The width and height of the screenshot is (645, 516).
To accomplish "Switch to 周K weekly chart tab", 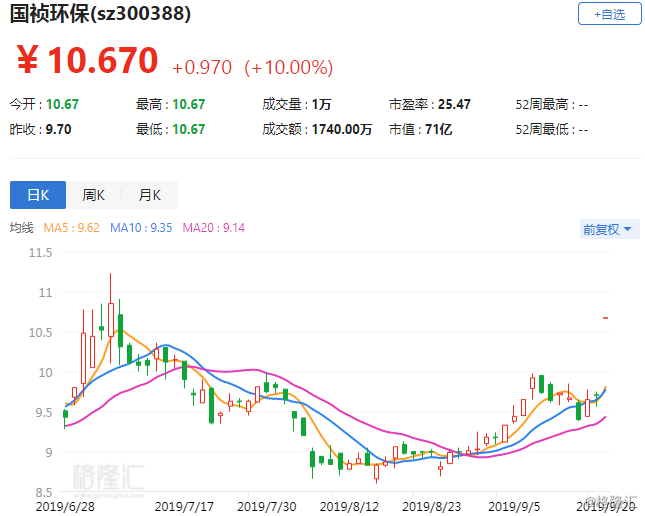I will click(x=94, y=195).
